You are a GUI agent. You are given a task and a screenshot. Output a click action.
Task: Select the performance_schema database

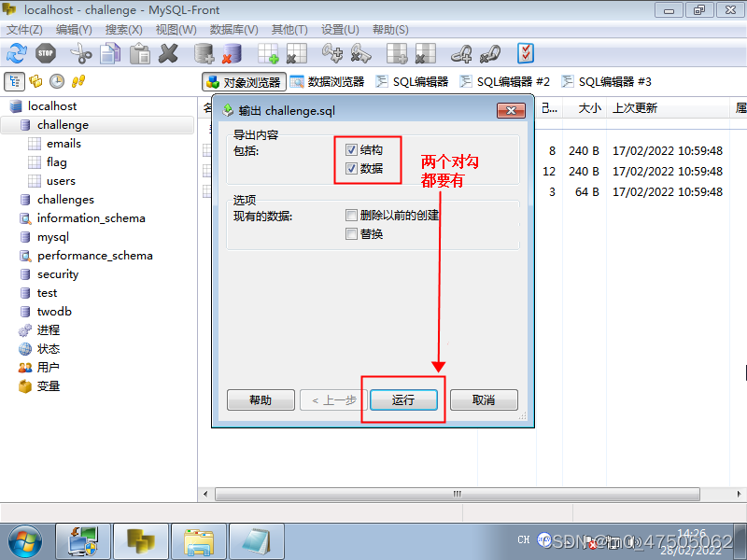pyautogui.click(x=95, y=256)
